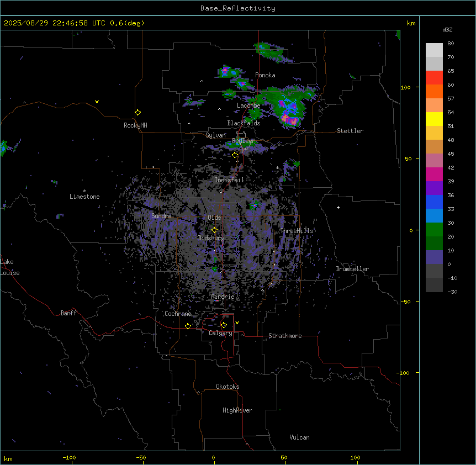Click the HighRiver label

[237, 410]
